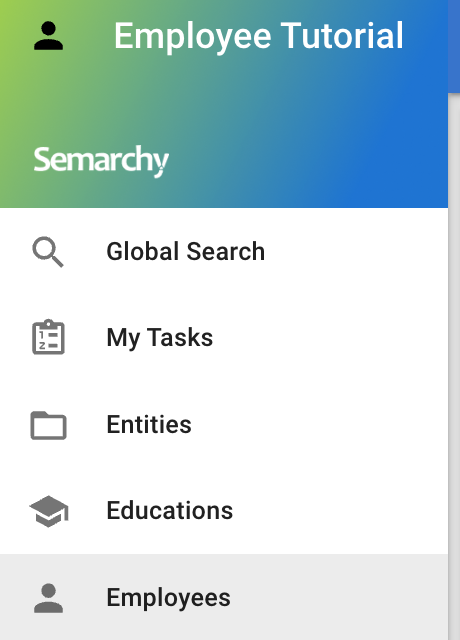The width and height of the screenshot is (460, 640).
Task: Click the Educations graduation cap icon
Action: tap(49, 511)
